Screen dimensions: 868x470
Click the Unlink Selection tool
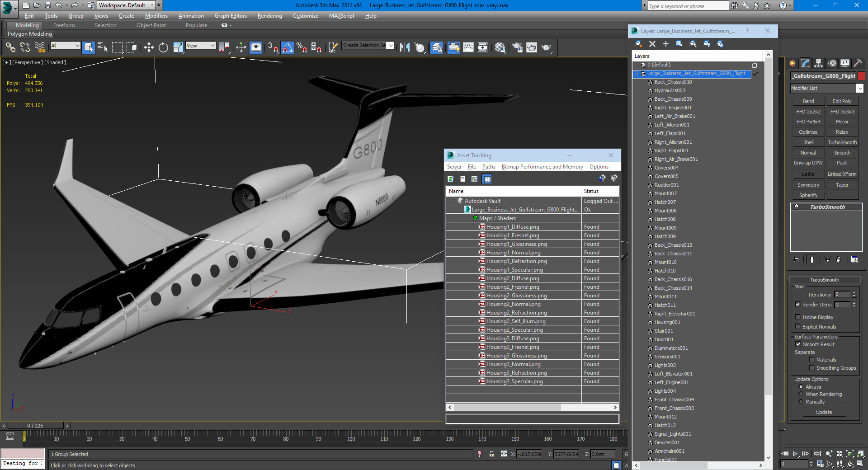(25, 47)
